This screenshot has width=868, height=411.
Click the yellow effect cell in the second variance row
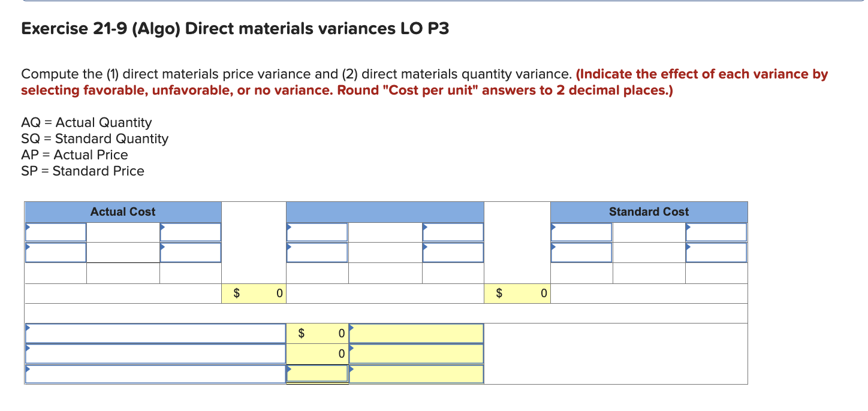coord(416,353)
